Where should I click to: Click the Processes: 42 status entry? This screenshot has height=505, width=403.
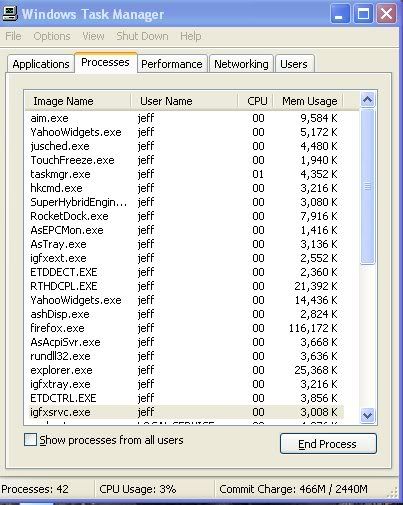click(x=35, y=489)
